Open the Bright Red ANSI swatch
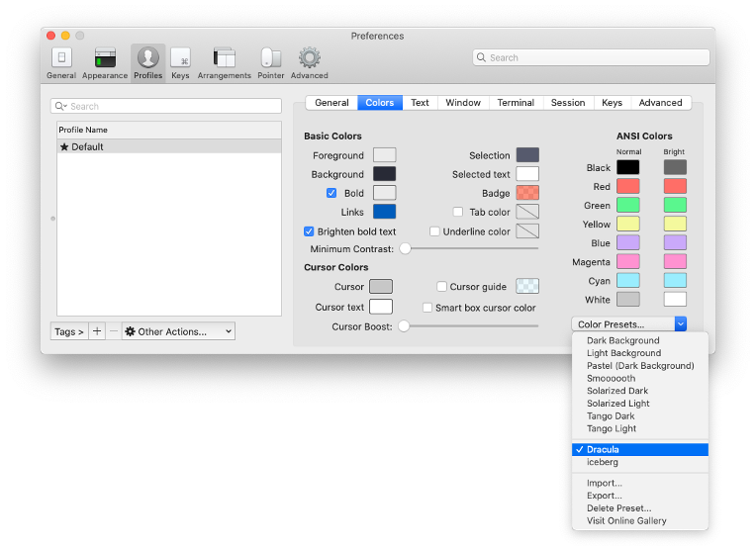 [x=675, y=186]
